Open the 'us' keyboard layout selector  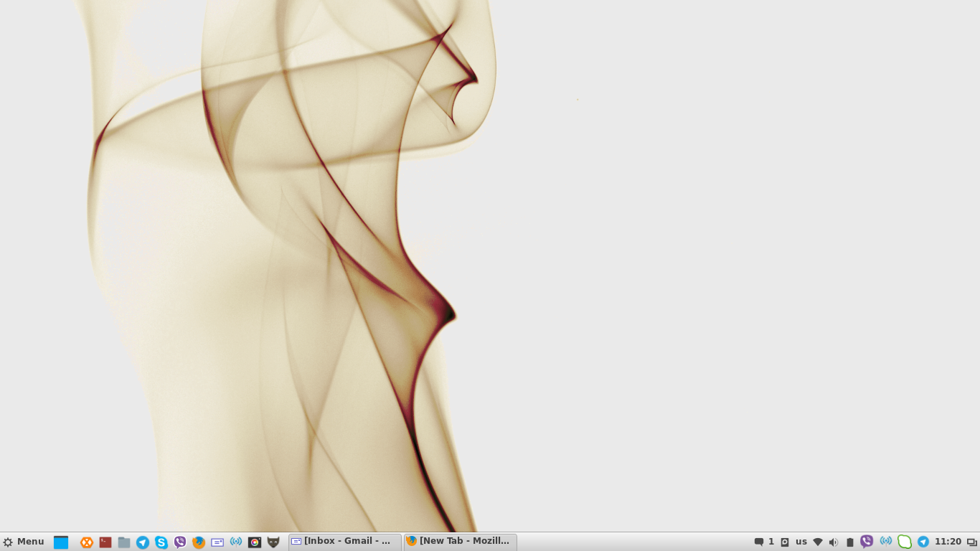click(x=801, y=542)
